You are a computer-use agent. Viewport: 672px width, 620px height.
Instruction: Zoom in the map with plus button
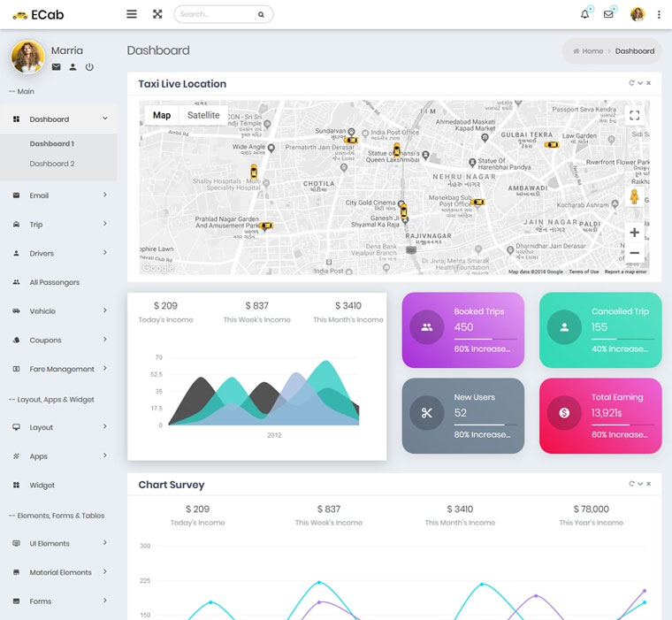pos(634,233)
